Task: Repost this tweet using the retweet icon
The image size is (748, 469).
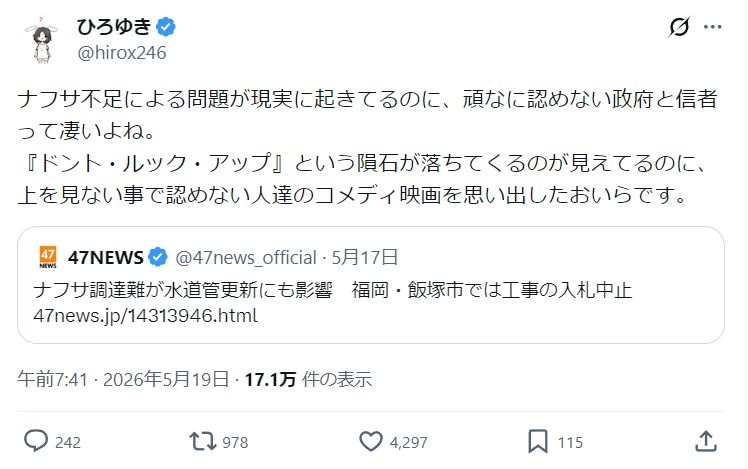Action: (203, 441)
